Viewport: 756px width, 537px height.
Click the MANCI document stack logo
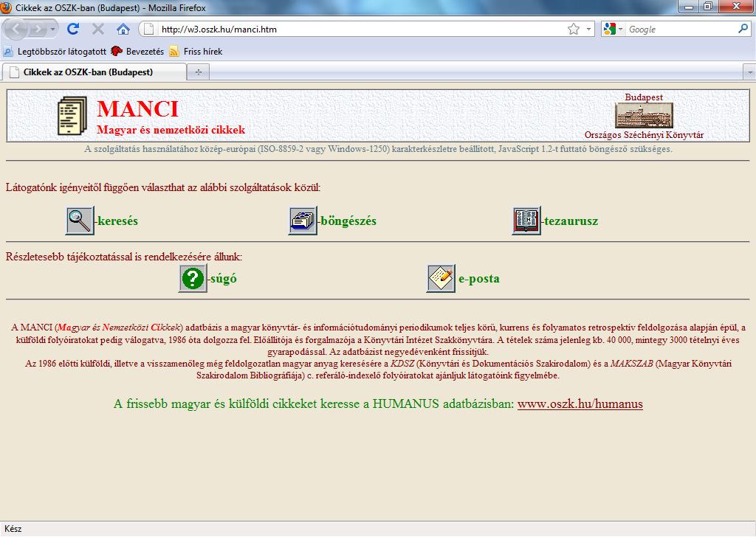(x=72, y=116)
